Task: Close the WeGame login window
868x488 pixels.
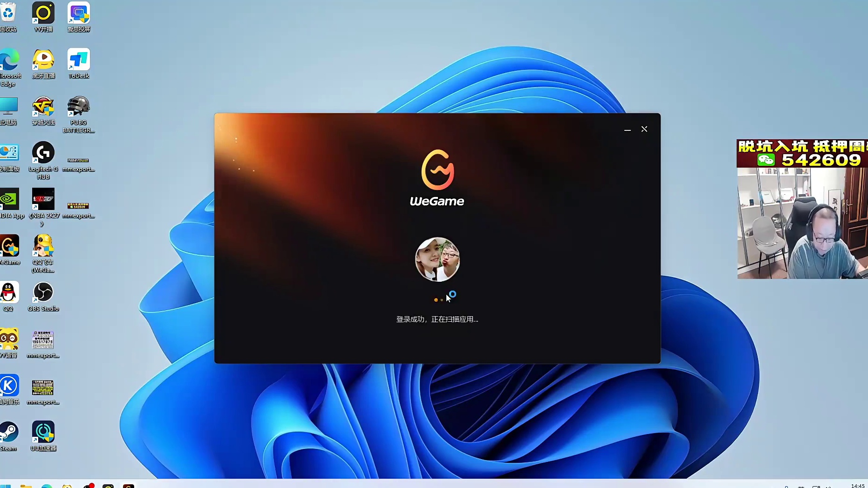Action: [644, 129]
